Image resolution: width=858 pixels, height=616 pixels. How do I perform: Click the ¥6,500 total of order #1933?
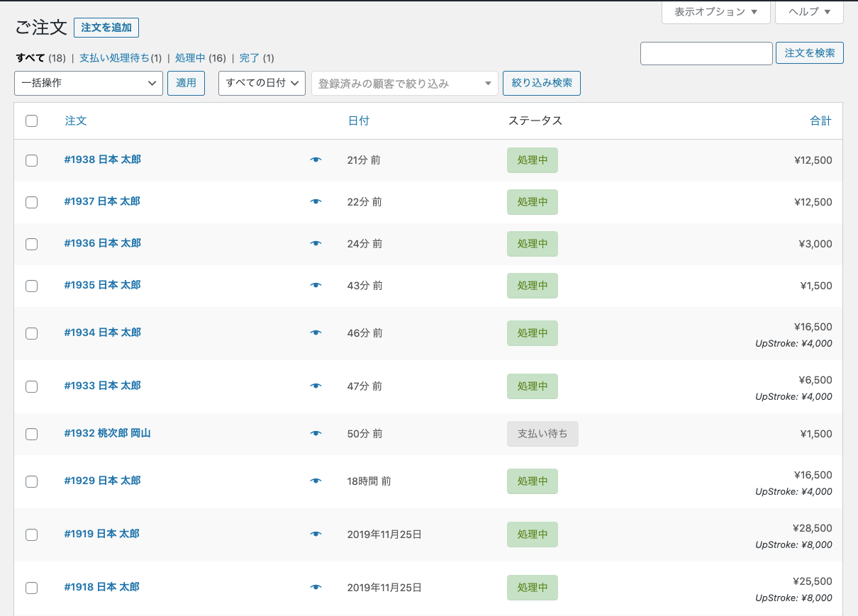point(815,380)
